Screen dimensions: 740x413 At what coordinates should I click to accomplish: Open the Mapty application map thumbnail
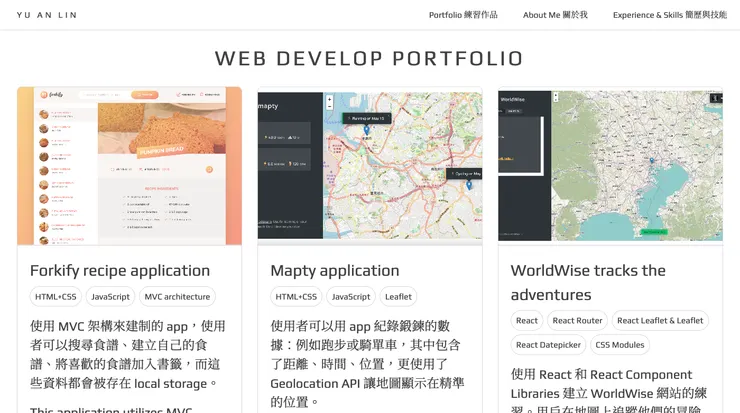tap(370, 166)
